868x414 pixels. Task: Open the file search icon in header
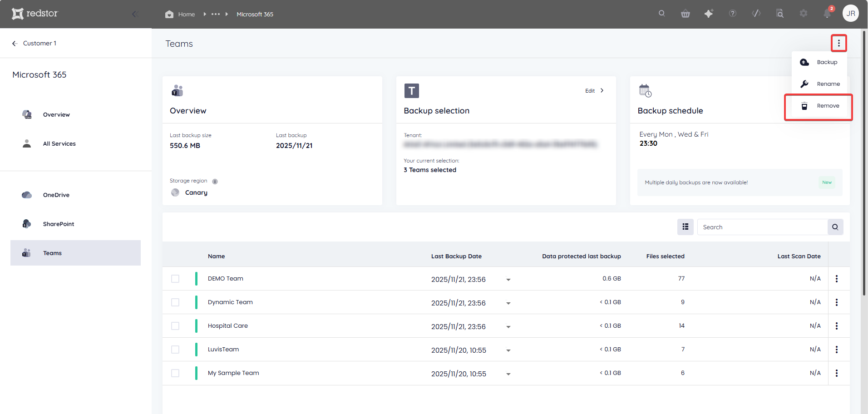780,14
